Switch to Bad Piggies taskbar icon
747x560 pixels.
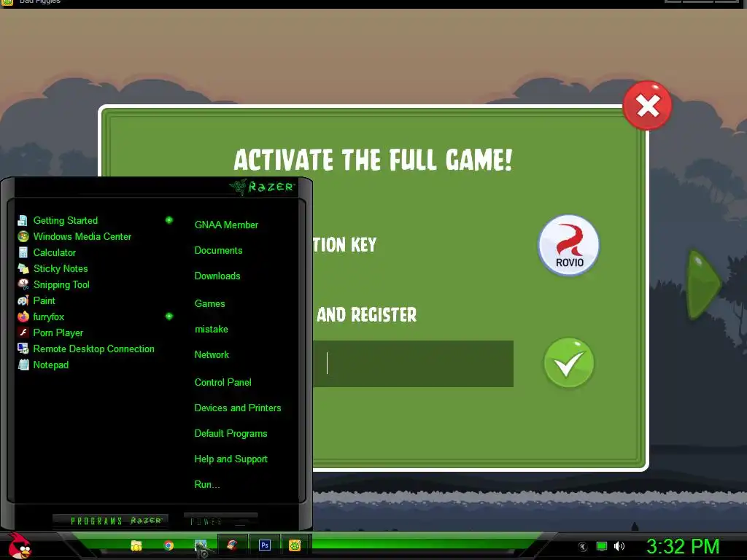(x=295, y=545)
